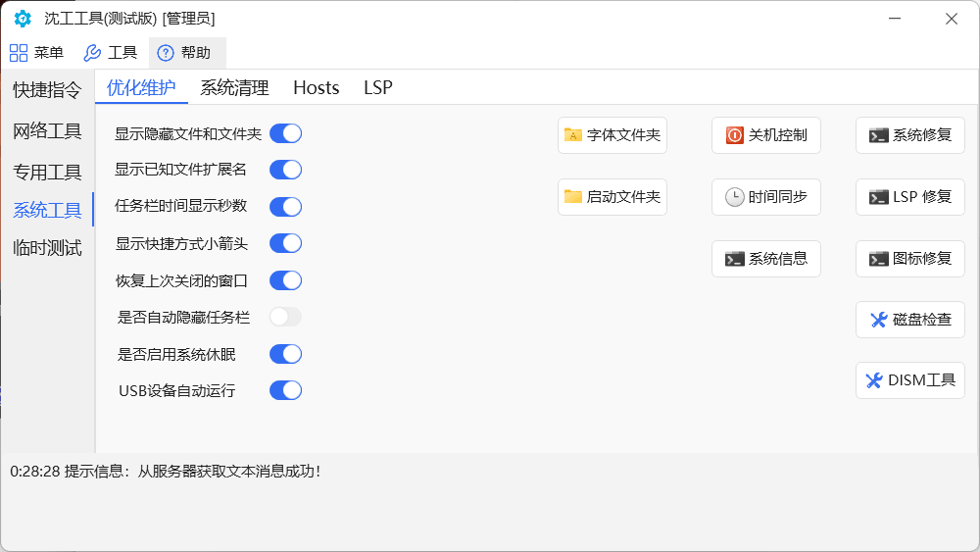Select 网络工具 in the sidebar

[47, 131]
